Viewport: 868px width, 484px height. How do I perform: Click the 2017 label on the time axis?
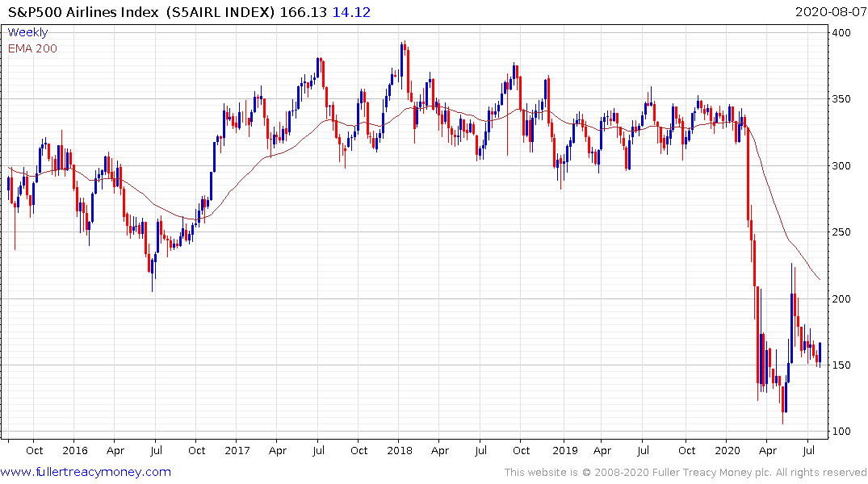pos(237,450)
